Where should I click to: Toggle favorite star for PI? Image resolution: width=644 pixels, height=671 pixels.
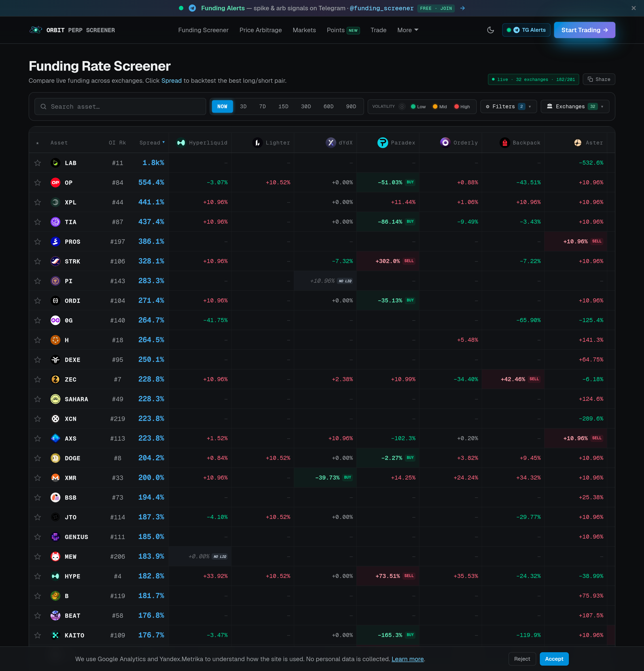(x=38, y=281)
